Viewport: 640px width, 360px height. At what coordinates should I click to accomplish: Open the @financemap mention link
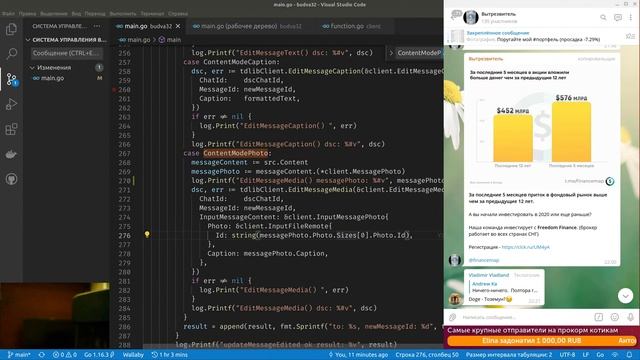pyautogui.click(x=484, y=260)
